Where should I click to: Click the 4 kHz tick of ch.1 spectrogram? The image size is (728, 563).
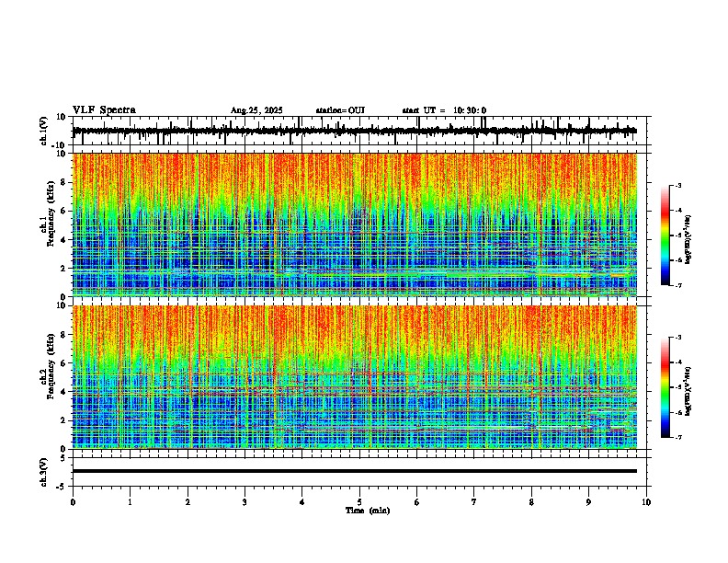click(x=63, y=240)
